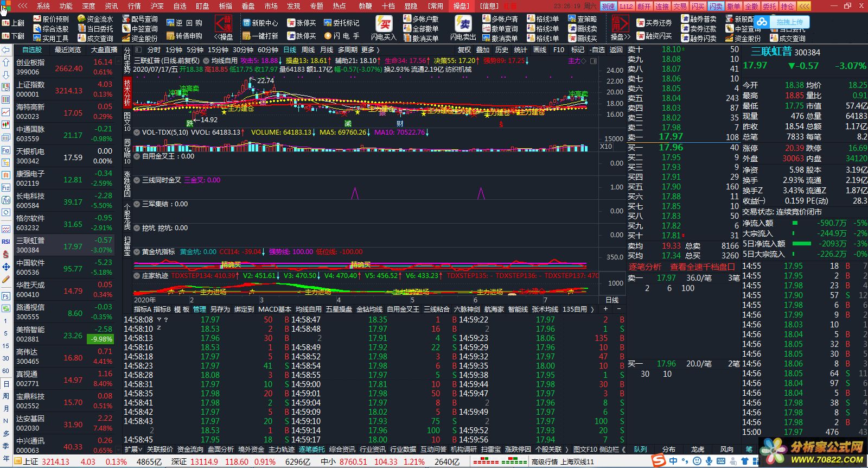This screenshot has width=868, height=468.
Task: Open 成交查询 in the left toolbar
Action: click(x=95, y=39)
